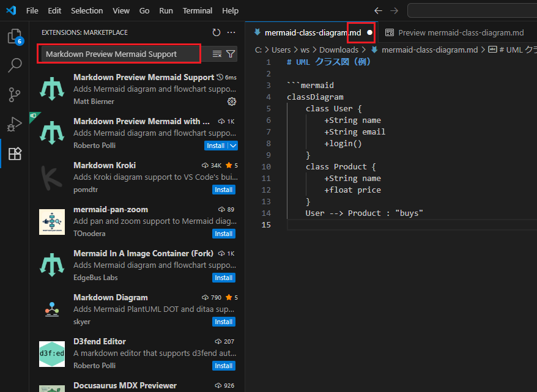Open the Source Control view

coord(15,95)
